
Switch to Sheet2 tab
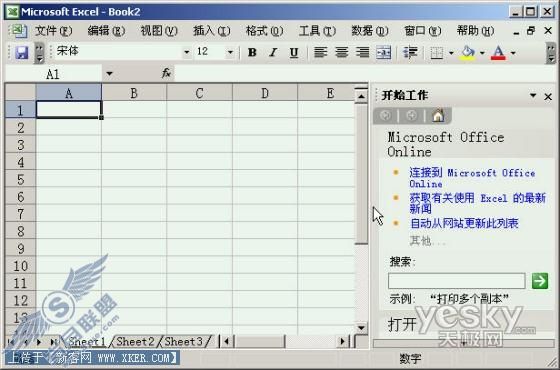[x=135, y=341]
